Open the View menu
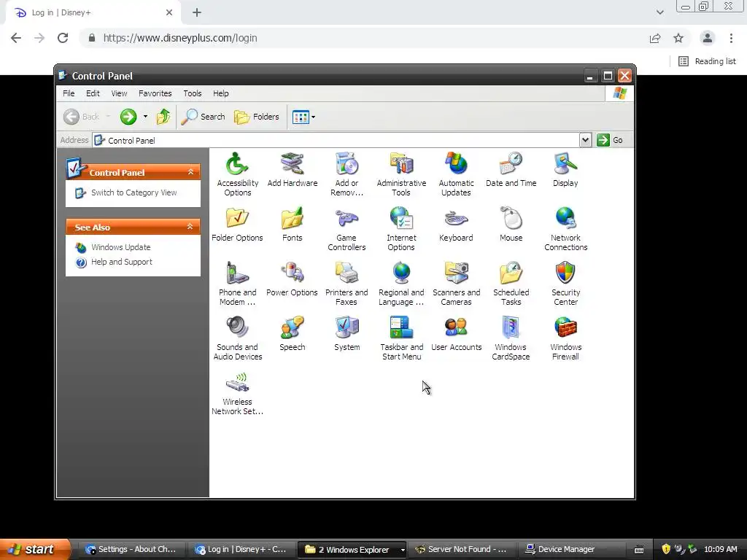 pos(119,93)
